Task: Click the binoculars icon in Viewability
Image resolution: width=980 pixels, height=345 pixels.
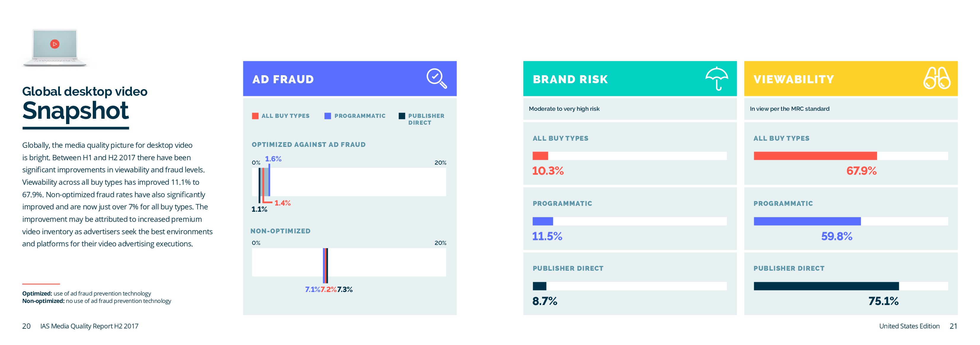Action: [x=937, y=78]
